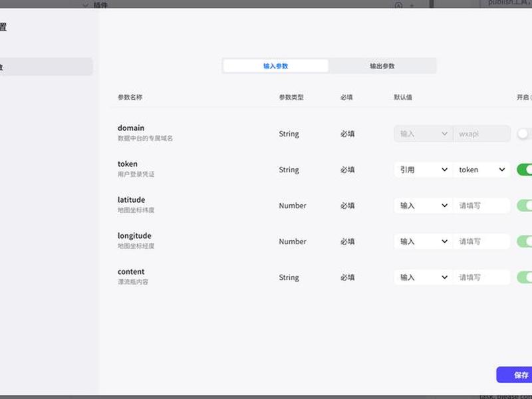
Task: Click the 用户登录凭证 description text
Action: 136,174
